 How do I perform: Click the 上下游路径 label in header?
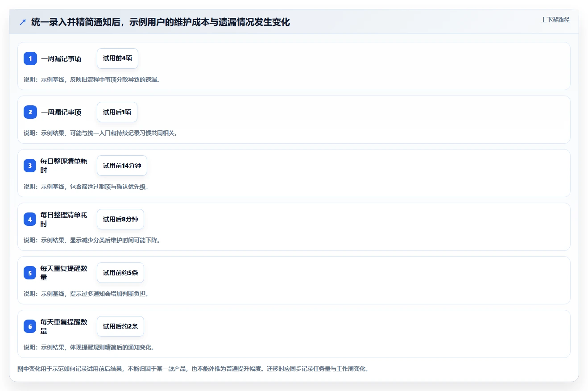click(x=555, y=20)
